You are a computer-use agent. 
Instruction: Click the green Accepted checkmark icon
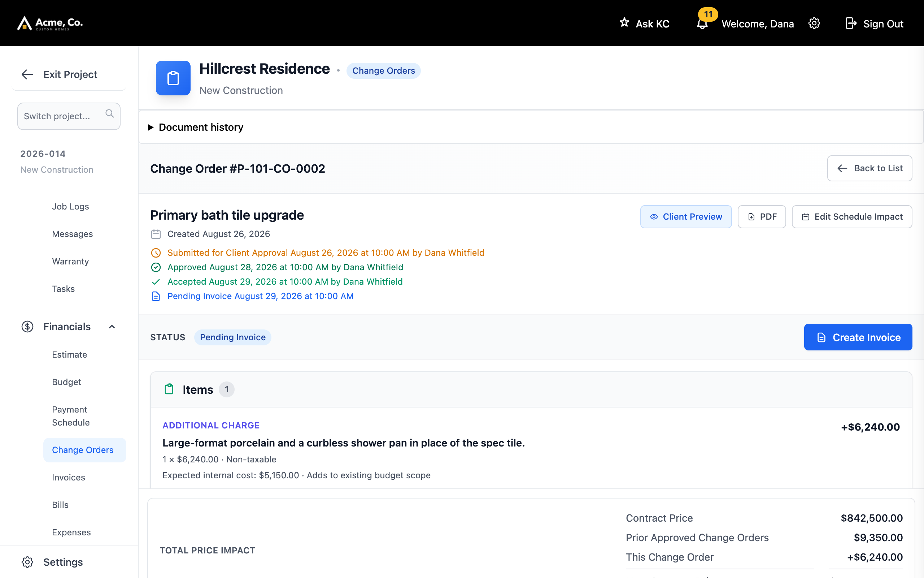[x=156, y=282]
